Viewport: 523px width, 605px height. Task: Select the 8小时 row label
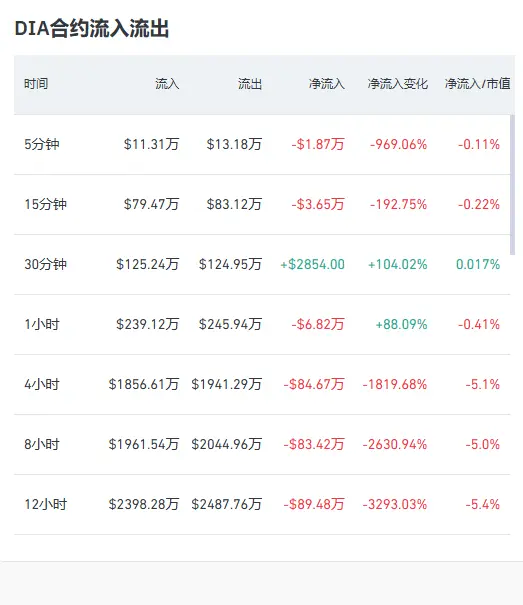click(x=42, y=444)
